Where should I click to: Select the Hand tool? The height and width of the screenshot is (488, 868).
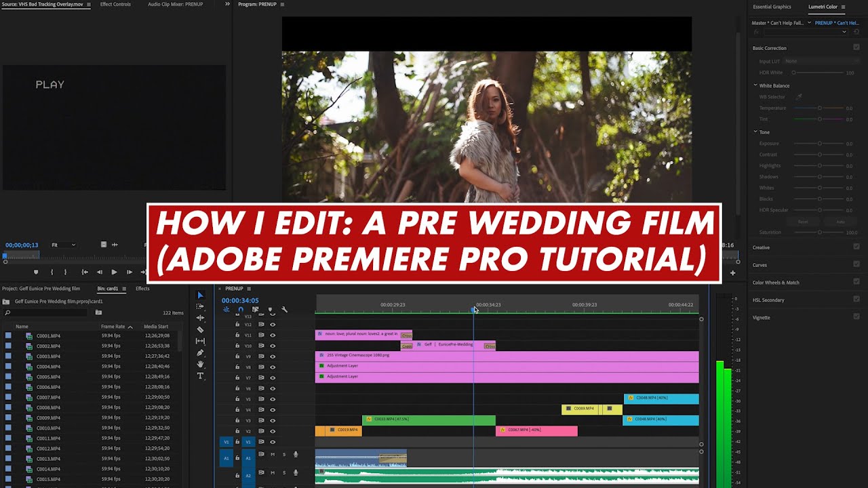click(x=200, y=364)
